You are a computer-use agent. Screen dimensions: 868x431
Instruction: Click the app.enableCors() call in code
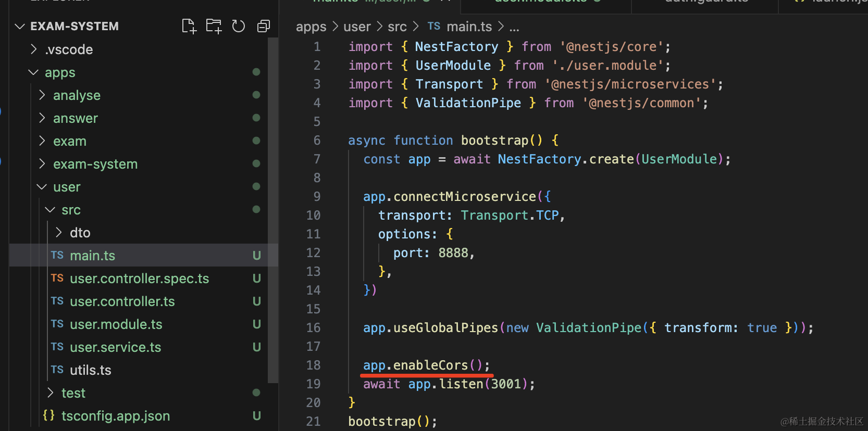pyautogui.click(x=427, y=365)
